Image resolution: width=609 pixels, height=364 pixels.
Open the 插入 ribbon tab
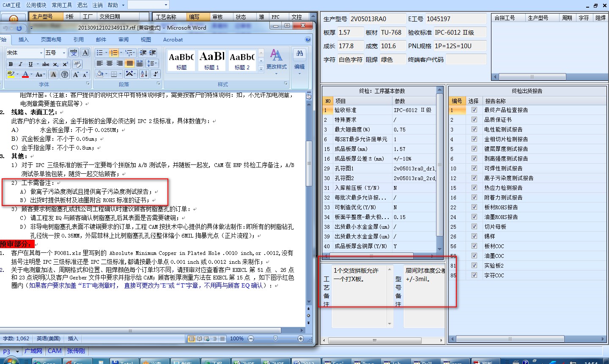23,39
